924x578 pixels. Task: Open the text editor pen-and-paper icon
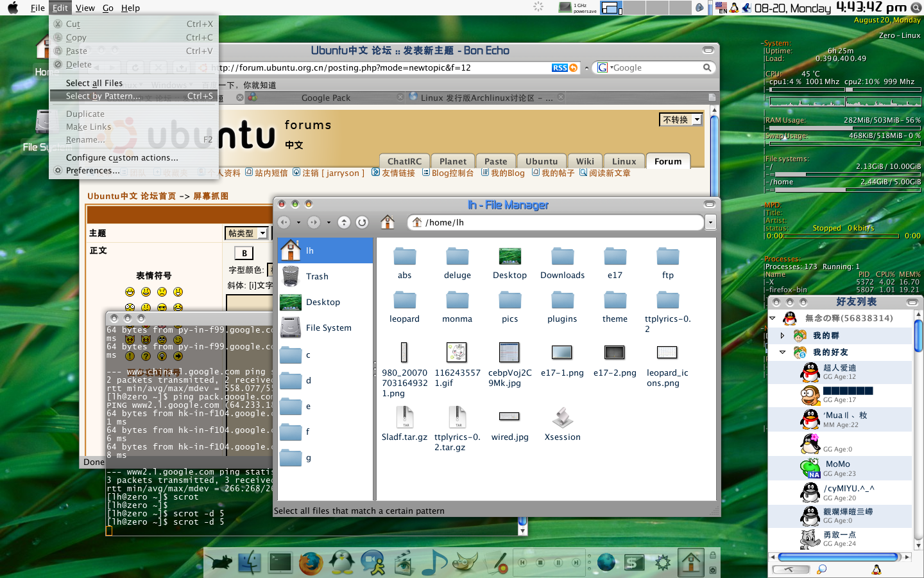(496, 563)
